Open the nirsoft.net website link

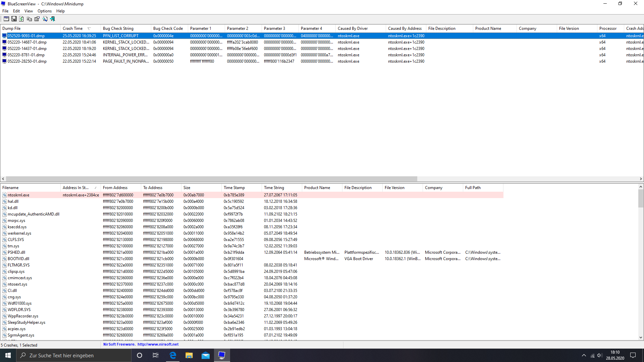click(x=158, y=344)
